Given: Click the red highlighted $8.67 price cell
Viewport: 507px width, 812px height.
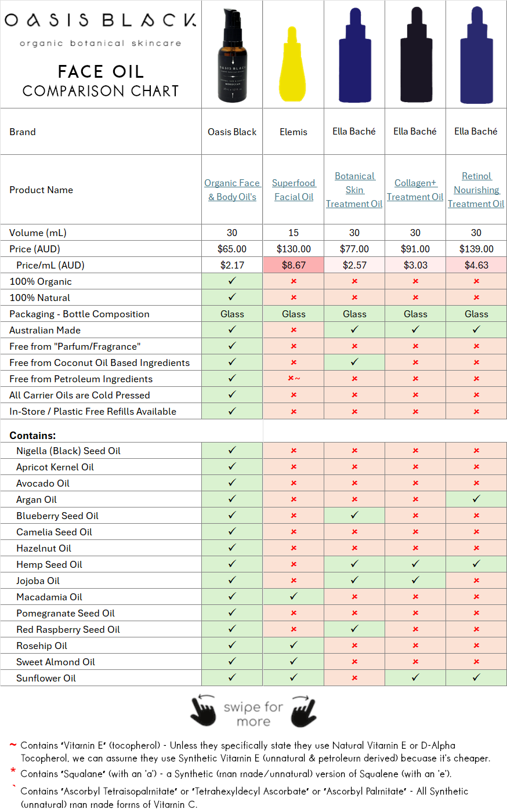Looking at the screenshot, I should click(293, 264).
